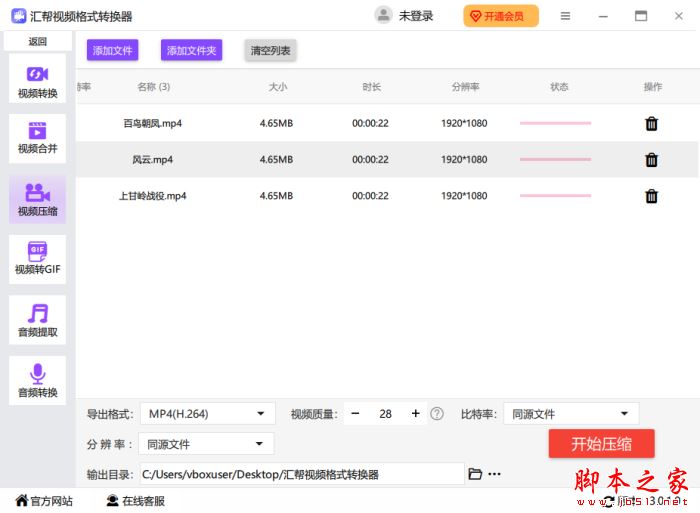Click the 时长 column header
The width and height of the screenshot is (700, 513).
point(371,87)
